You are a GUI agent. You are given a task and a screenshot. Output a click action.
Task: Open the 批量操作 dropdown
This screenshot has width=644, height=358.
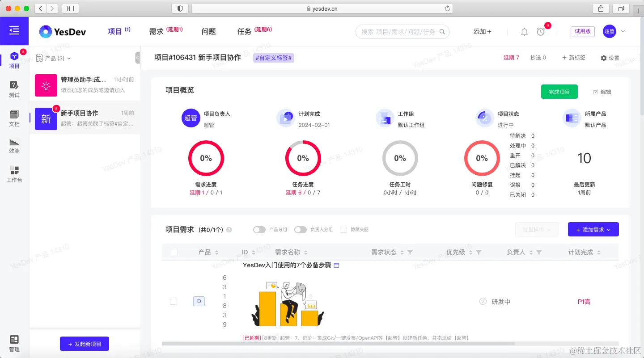537,230
